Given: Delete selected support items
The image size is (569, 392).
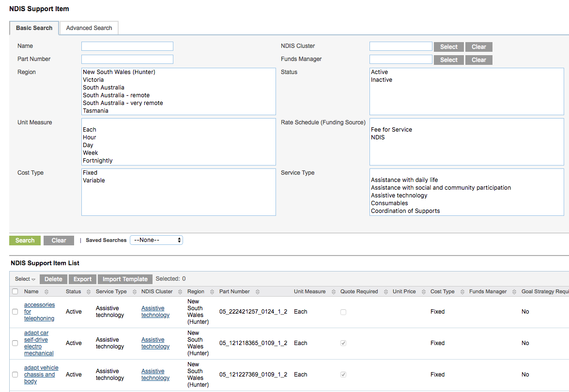Looking at the screenshot, I should pos(53,279).
